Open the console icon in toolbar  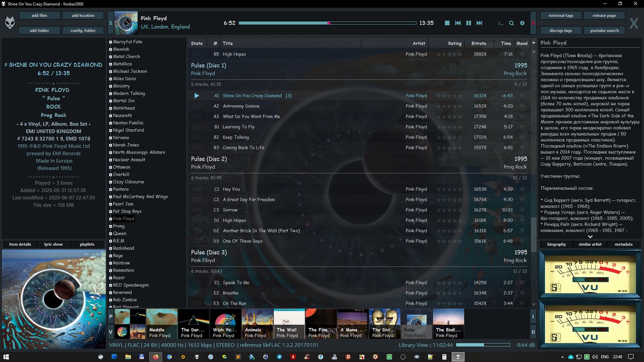click(x=500, y=23)
